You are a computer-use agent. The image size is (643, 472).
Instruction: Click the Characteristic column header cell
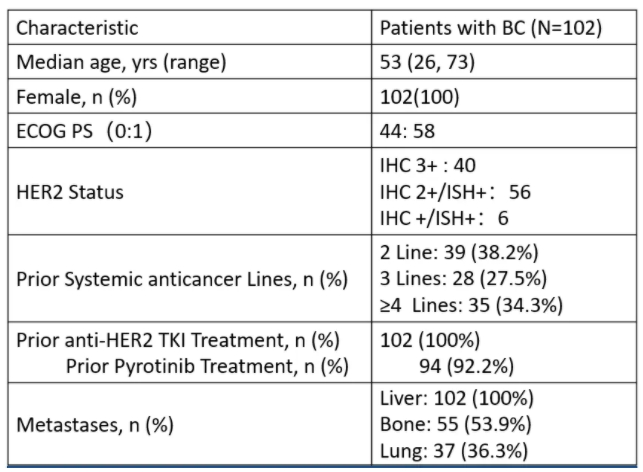(77, 27)
